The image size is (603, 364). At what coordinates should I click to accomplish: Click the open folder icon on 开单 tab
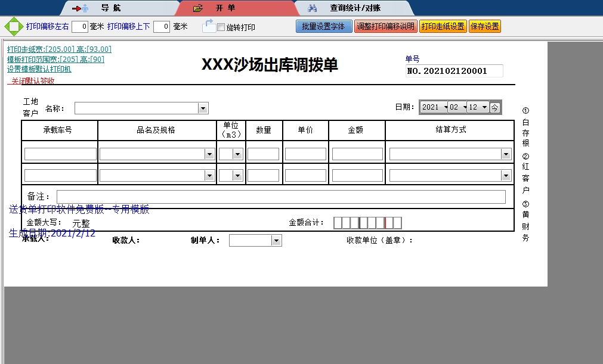[x=198, y=8]
